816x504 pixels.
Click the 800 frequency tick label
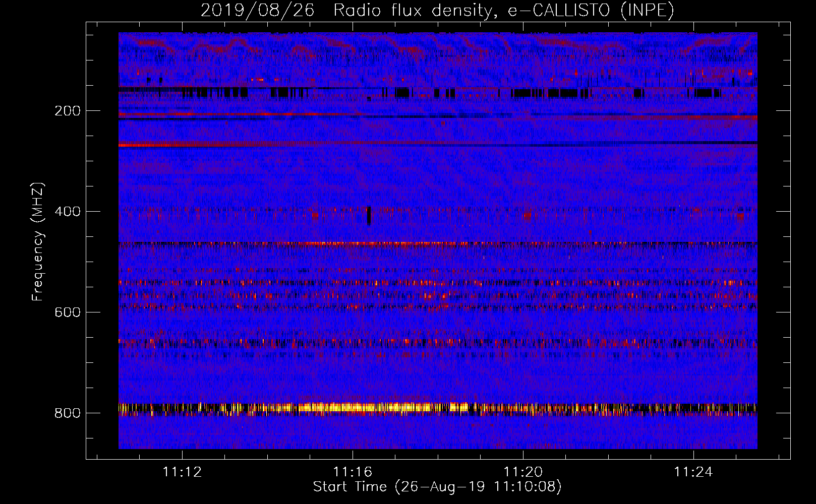coord(68,413)
